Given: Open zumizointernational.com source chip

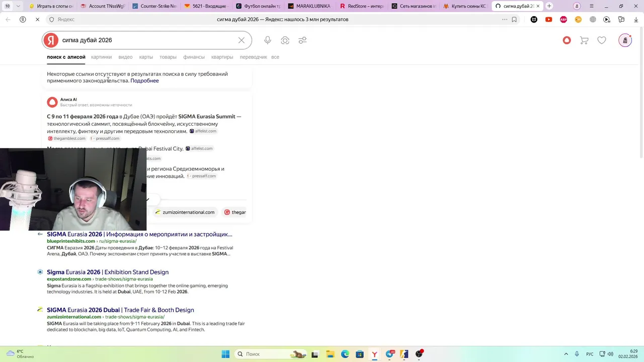Looking at the screenshot, I should click(x=185, y=212).
